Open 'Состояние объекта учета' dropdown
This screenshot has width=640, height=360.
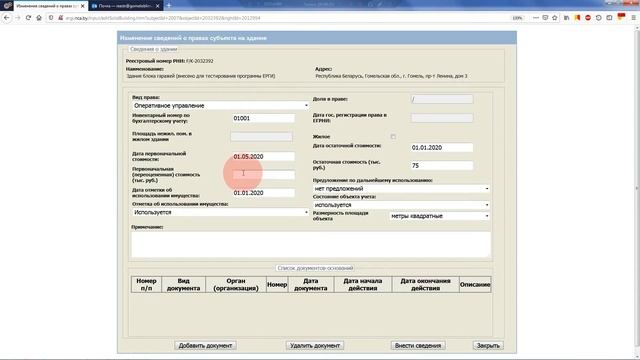(x=401, y=205)
